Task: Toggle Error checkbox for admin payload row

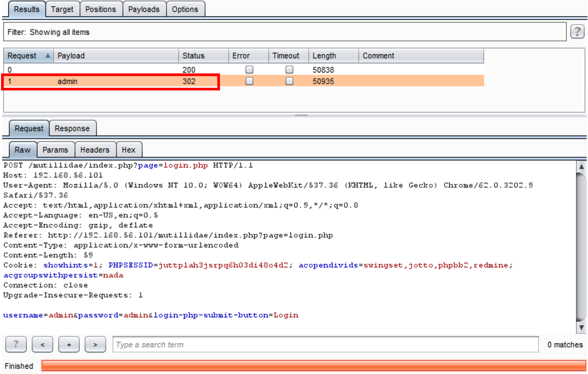Action: pos(249,81)
